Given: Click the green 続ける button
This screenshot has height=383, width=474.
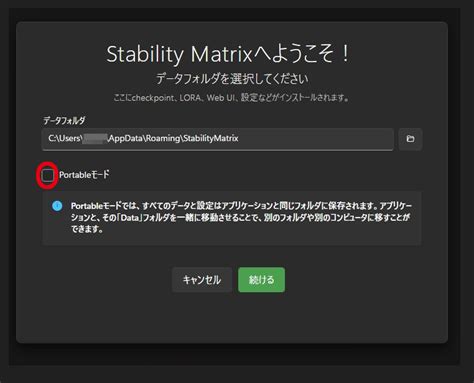Looking at the screenshot, I should [261, 280].
